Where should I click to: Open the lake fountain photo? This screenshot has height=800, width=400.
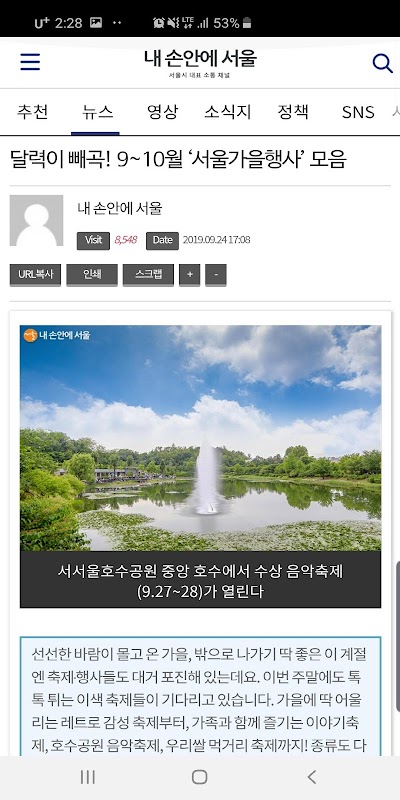(201, 438)
